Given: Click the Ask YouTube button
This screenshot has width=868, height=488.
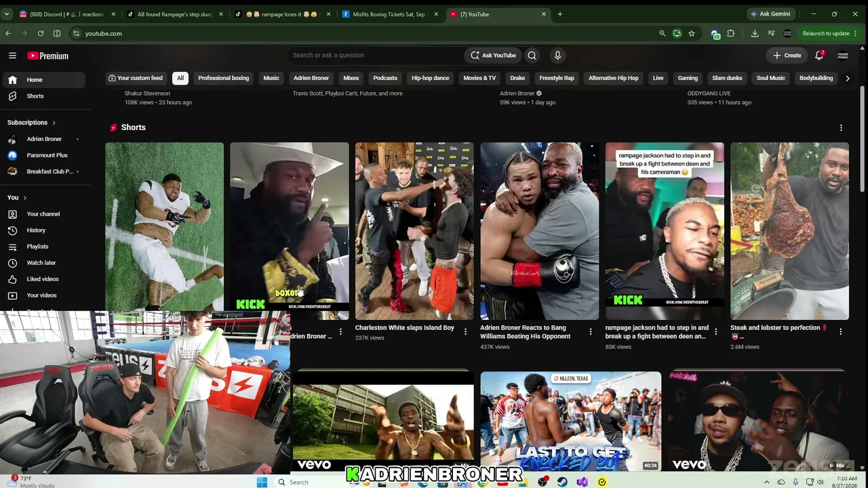Looking at the screenshot, I should [493, 56].
